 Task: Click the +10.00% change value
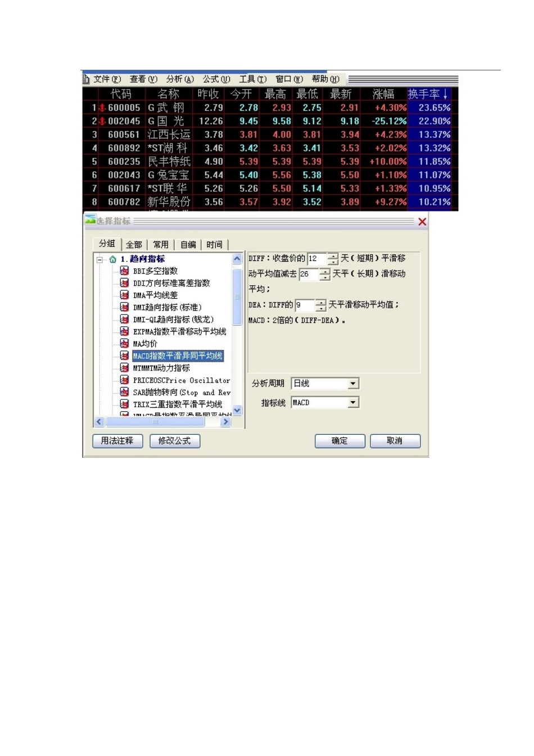(388, 161)
